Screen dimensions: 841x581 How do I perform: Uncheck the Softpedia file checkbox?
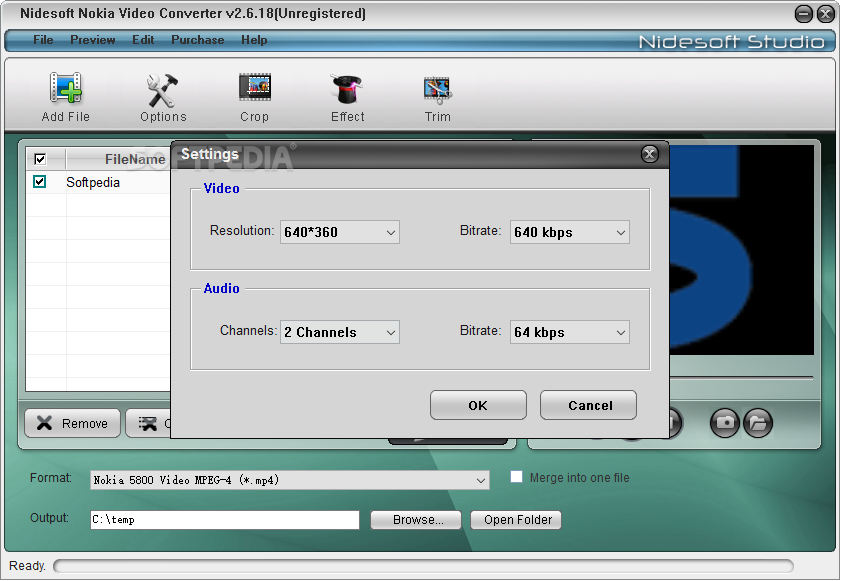click(x=40, y=181)
